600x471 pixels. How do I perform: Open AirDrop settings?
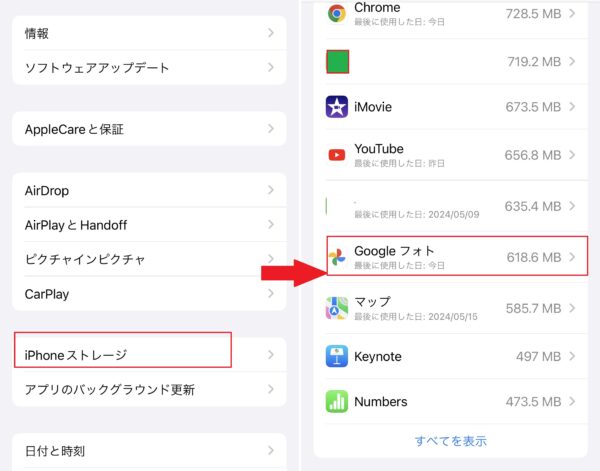pos(149,190)
